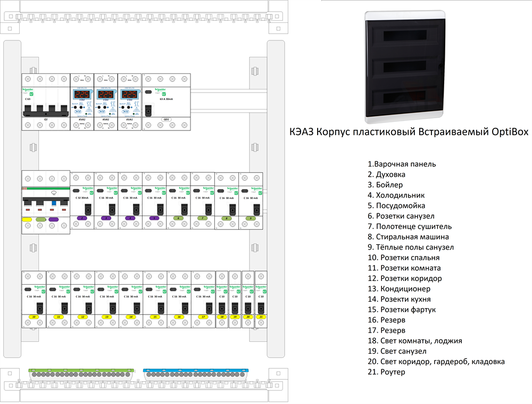Select list entry 3. Бойлер
Screen dimensions: 532x404
[385, 185]
